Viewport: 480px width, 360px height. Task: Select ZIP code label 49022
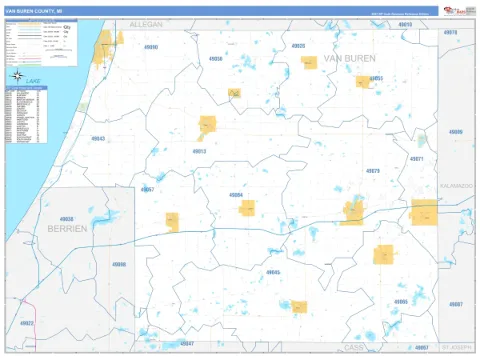(x=27, y=323)
